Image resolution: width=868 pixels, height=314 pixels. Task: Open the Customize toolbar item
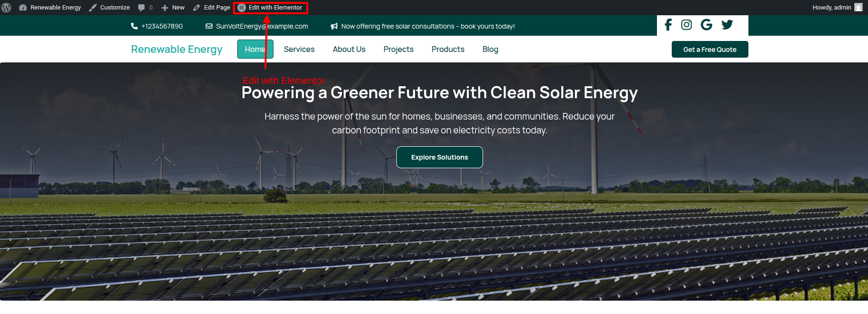click(x=110, y=8)
